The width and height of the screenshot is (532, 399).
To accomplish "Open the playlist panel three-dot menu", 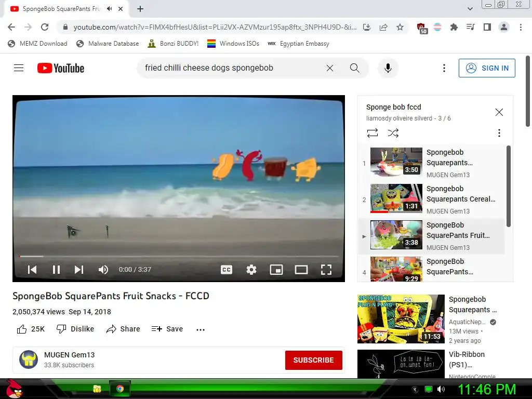I will click(x=499, y=132).
